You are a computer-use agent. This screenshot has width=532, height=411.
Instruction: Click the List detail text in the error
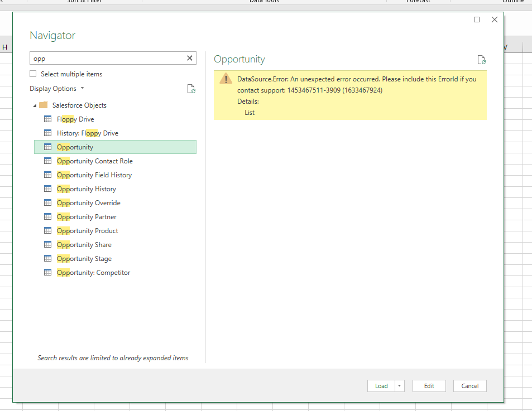[x=250, y=113]
